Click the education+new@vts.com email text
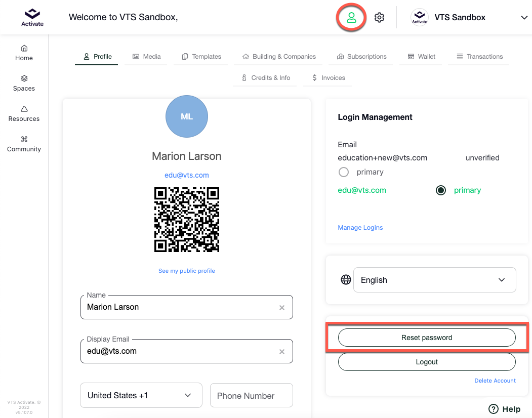 [x=382, y=158]
